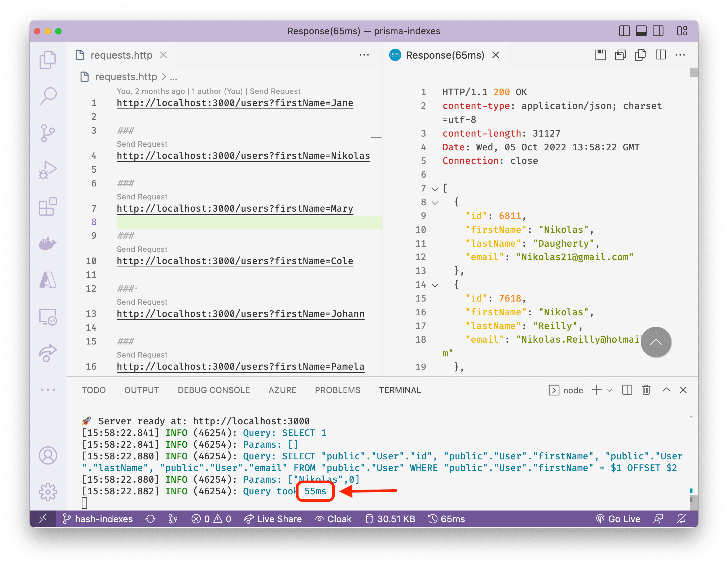Open the Run and Debug view
728x567 pixels.
click(x=48, y=170)
